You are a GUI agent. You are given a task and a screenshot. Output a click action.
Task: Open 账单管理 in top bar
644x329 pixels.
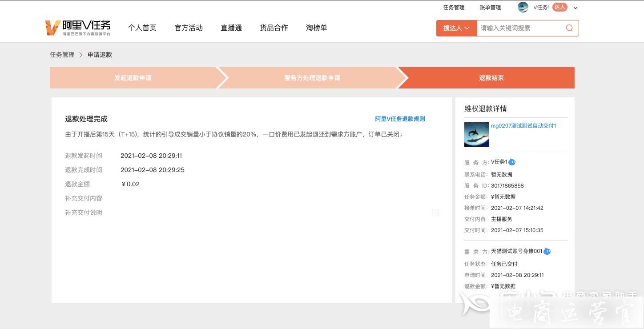pos(490,8)
